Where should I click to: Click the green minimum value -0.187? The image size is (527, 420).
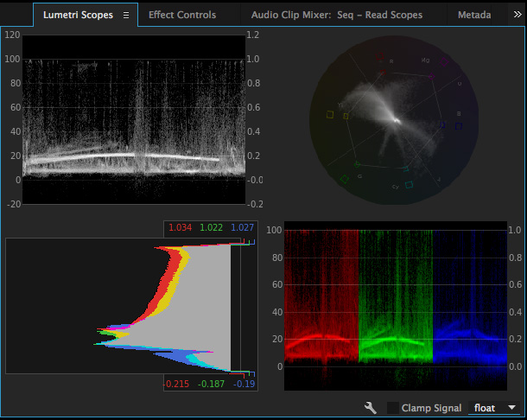pyautogui.click(x=211, y=384)
